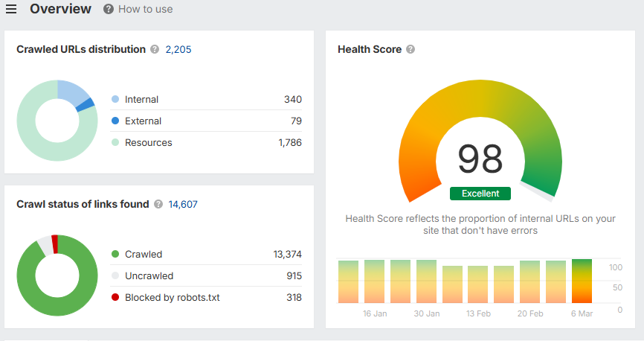This screenshot has width=644, height=341.
Task: Click the Excellent health score badge
Action: tap(480, 194)
